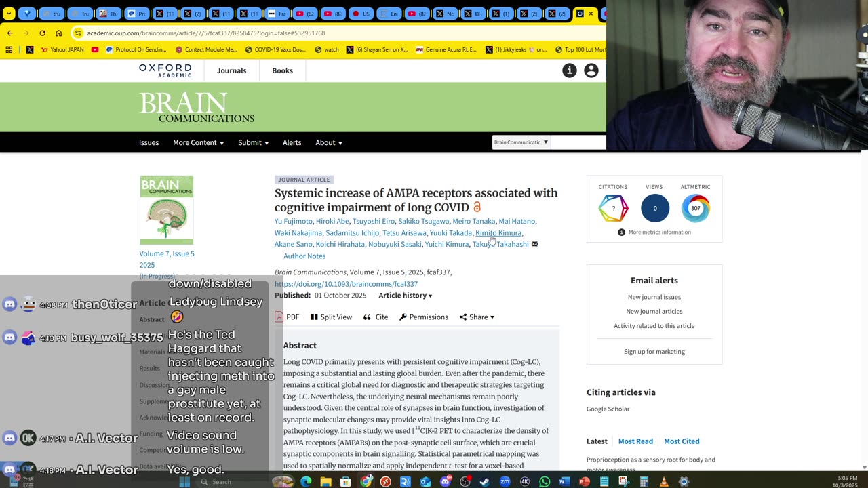Viewport: 868px width, 488px height.
Task: Switch to Split View
Action: click(x=331, y=317)
